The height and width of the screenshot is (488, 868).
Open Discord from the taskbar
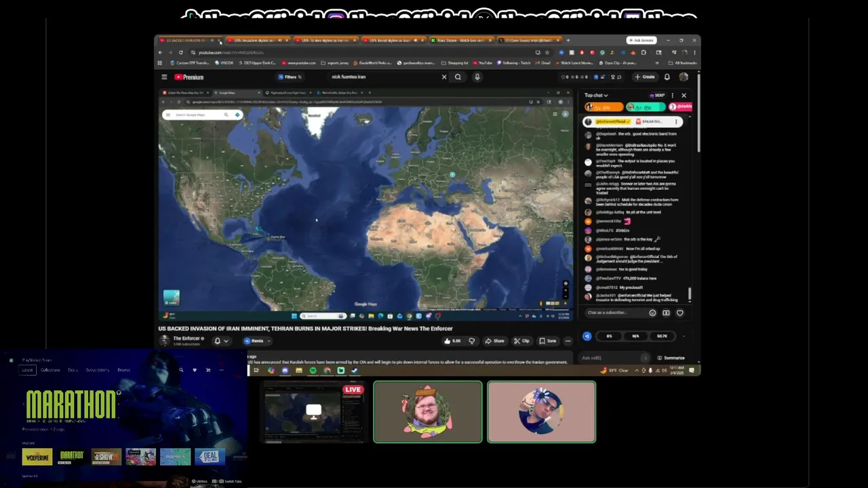(285, 371)
